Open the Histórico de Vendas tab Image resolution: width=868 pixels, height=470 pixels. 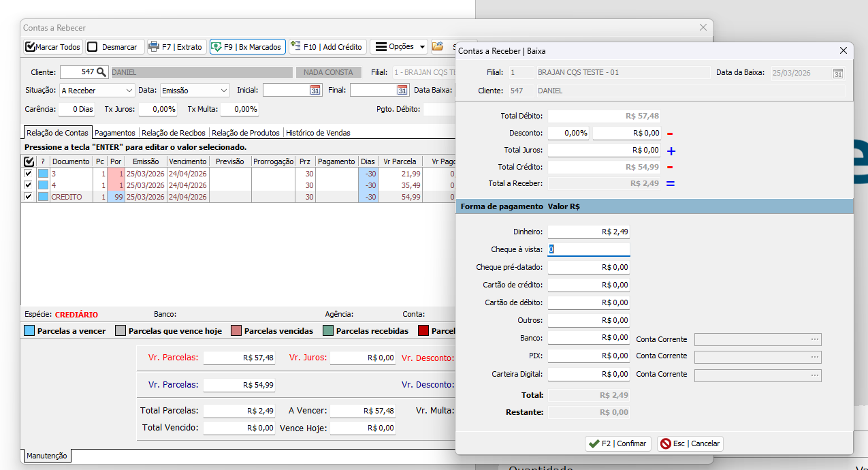point(318,133)
